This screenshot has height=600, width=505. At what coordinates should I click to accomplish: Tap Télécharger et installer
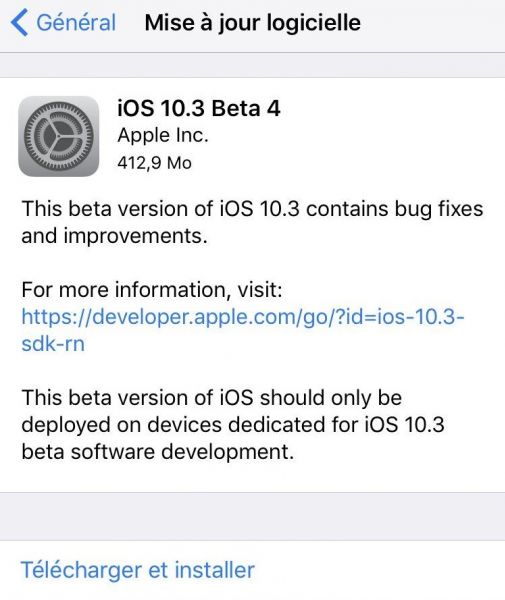pos(137,570)
